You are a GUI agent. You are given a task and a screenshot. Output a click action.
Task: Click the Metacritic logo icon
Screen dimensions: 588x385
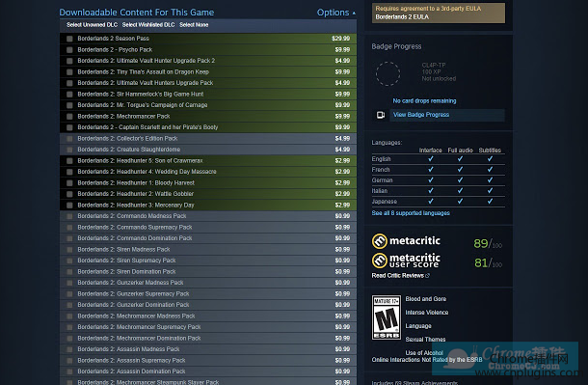379,241
